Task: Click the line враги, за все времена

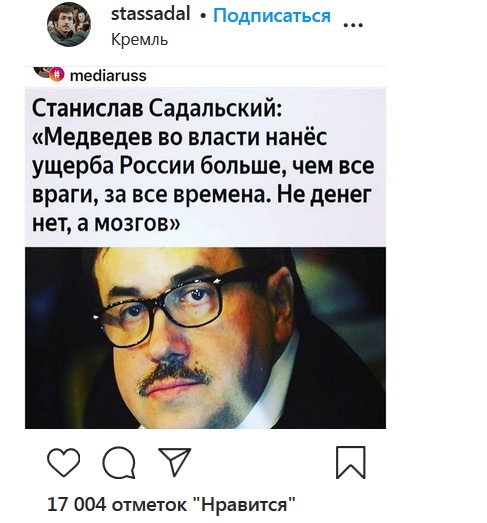Action: click(x=152, y=195)
